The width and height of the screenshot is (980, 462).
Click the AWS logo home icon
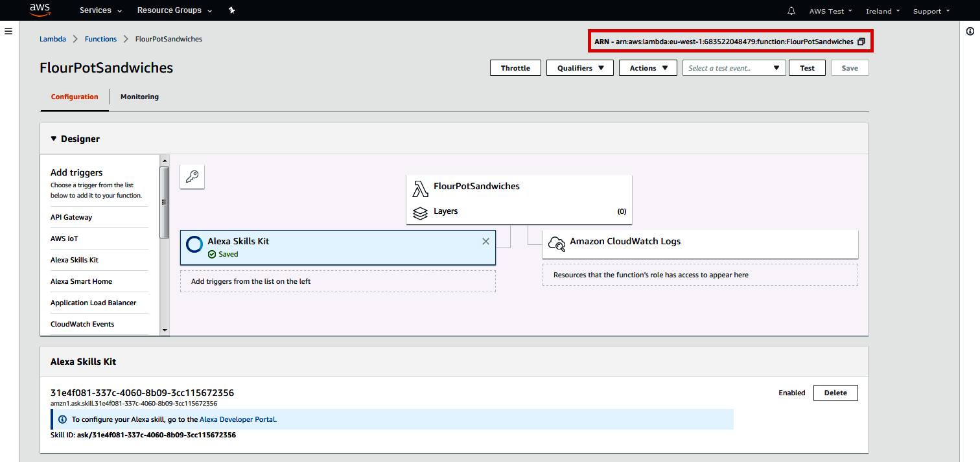click(x=40, y=10)
